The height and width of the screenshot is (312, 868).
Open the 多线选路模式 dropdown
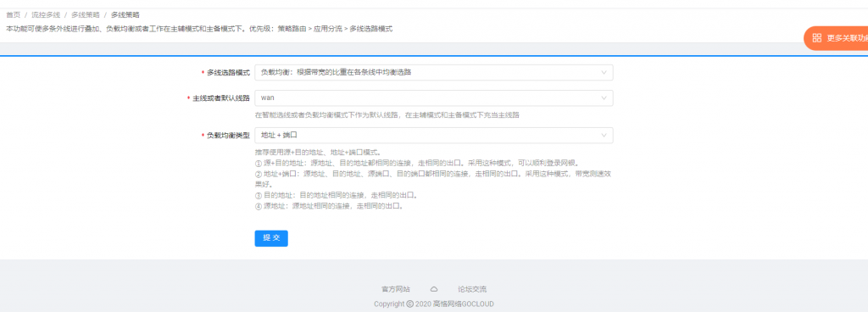433,72
